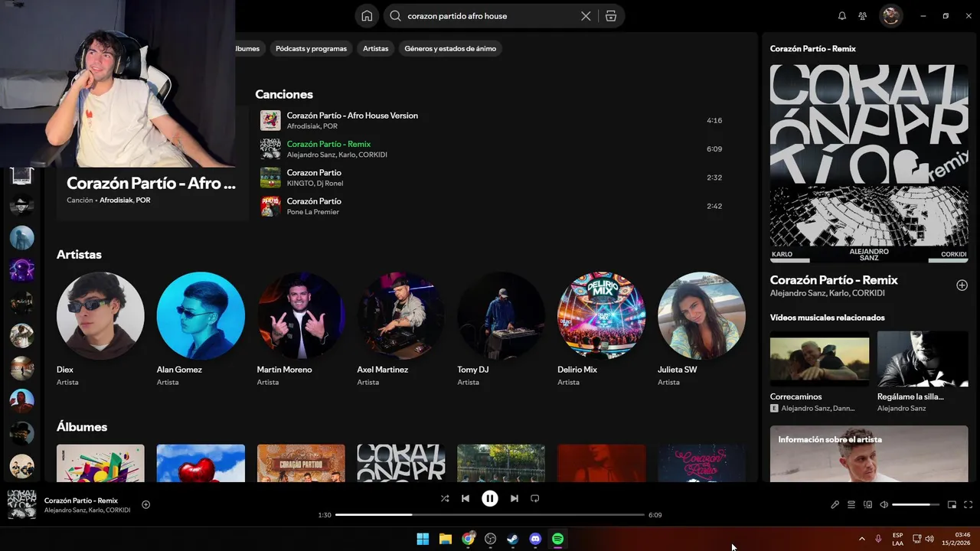Toggle shuffle playback
The height and width of the screenshot is (551, 980).
[445, 498]
